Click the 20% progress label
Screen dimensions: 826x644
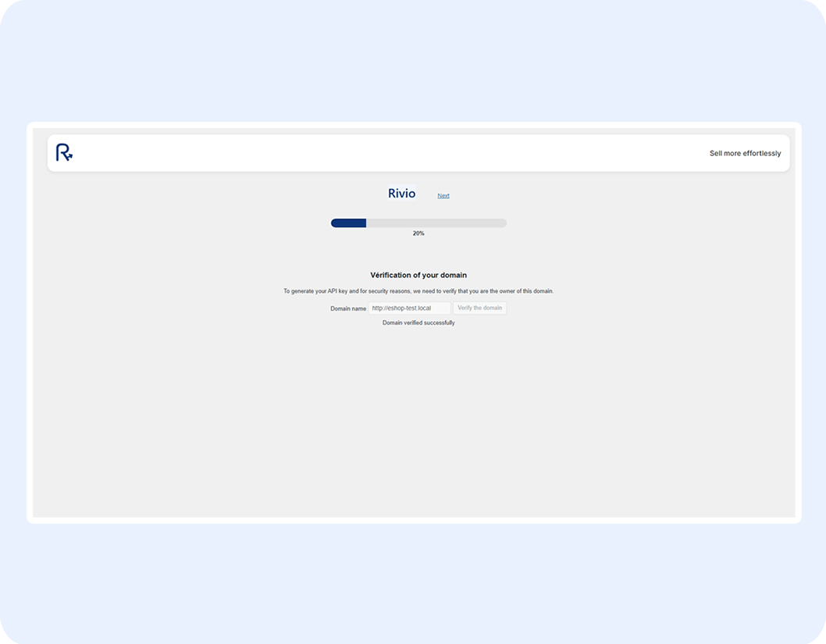(x=418, y=233)
